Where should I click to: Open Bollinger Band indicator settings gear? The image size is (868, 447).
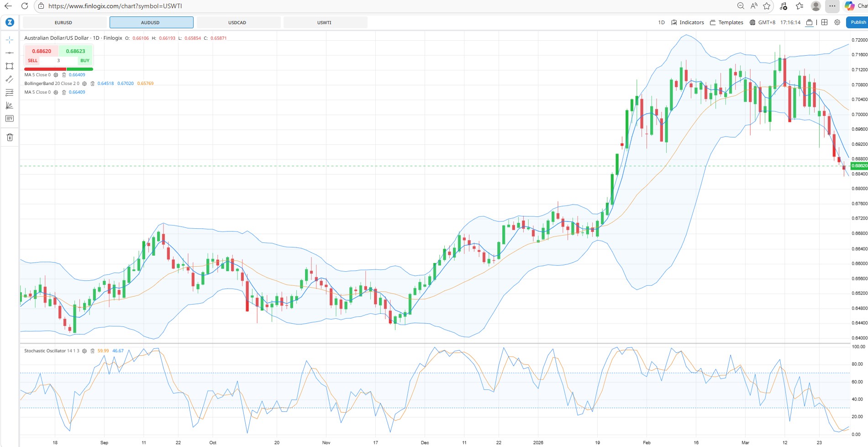click(84, 84)
